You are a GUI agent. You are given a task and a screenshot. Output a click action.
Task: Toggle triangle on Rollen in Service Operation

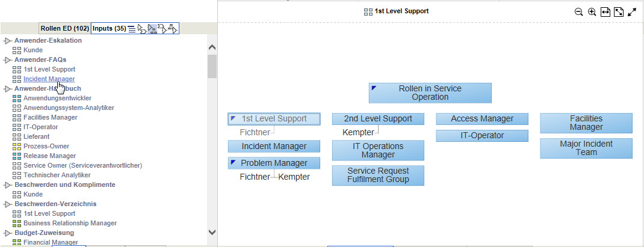pyautogui.click(x=374, y=88)
